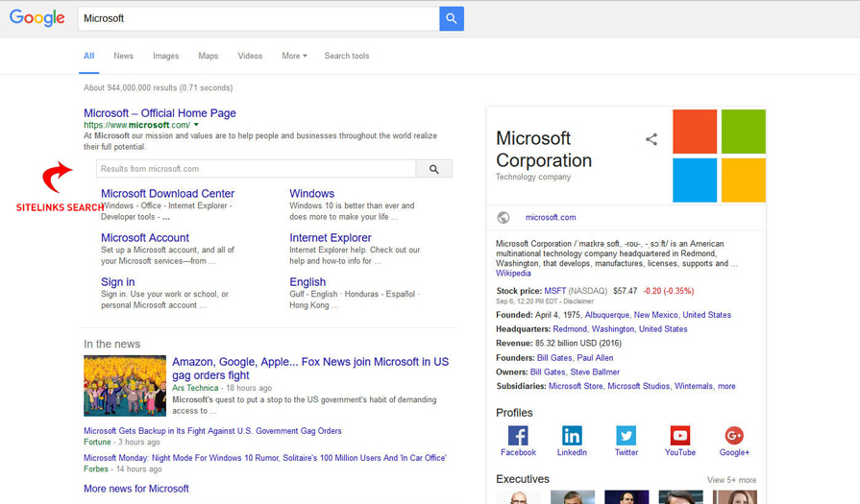The width and height of the screenshot is (860, 504).
Task: Click the sitelinks search magnifier button
Action: coord(433,169)
